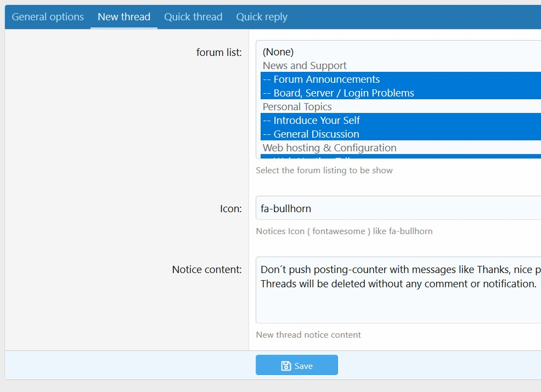
Task: Choose General Discussion in forum list
Action: coord(316,134)
